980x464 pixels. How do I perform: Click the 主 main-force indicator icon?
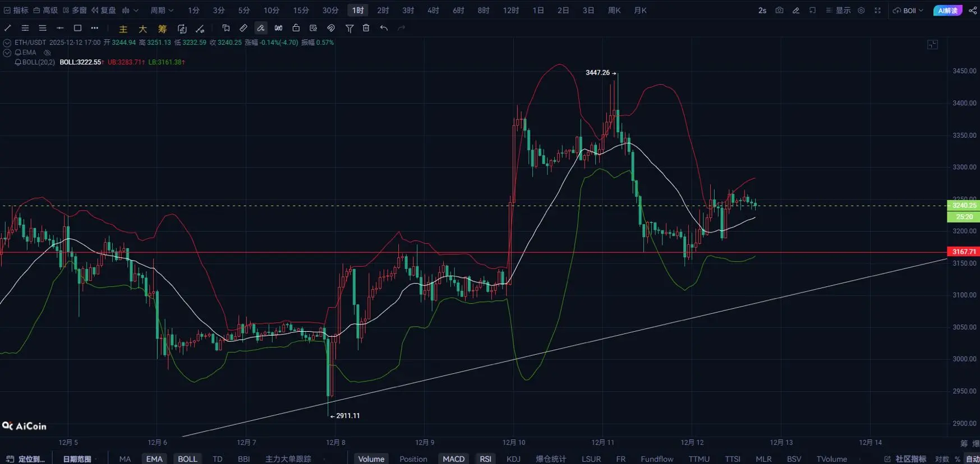pyautogui.click(x=123, y=29)
